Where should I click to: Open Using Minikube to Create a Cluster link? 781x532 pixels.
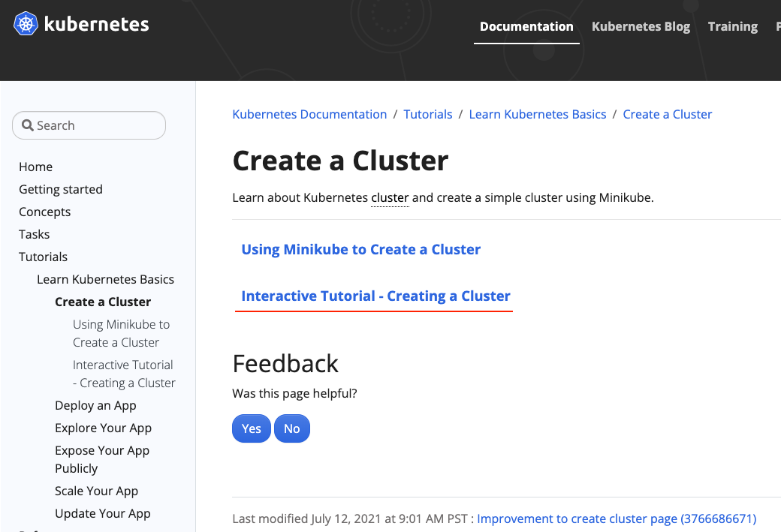[360, 249]
